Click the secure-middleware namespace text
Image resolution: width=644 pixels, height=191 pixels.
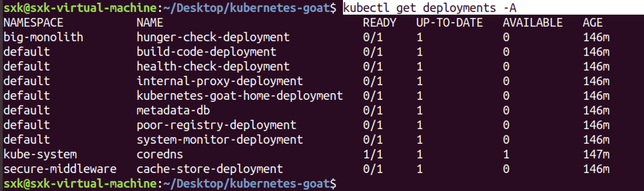[x=60, y=169]
